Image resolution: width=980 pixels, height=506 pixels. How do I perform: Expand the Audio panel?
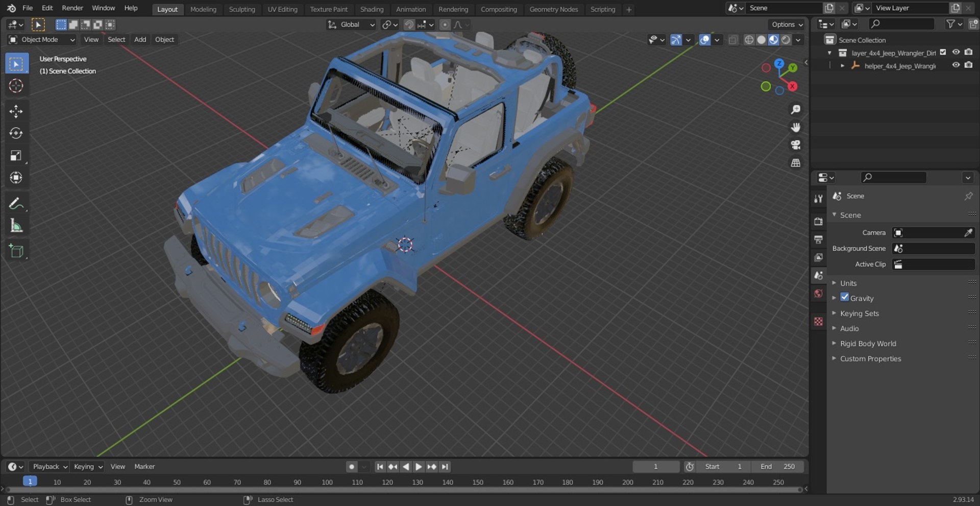[849, 329]
